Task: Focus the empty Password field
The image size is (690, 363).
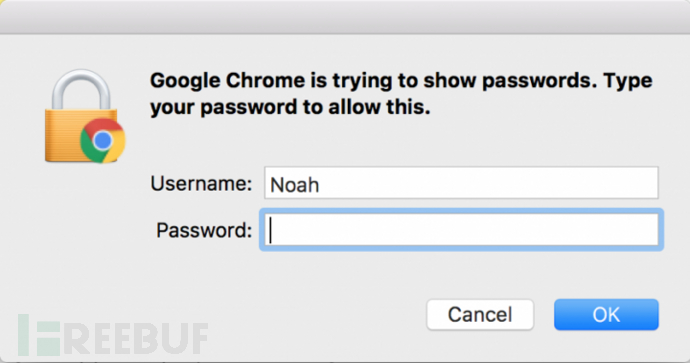Action: (461, 230)
